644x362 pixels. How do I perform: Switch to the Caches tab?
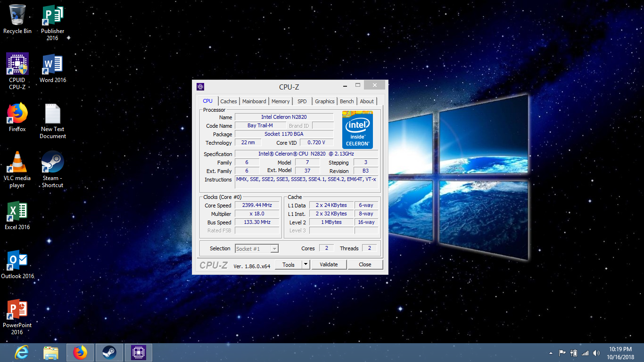pos(229,101)
